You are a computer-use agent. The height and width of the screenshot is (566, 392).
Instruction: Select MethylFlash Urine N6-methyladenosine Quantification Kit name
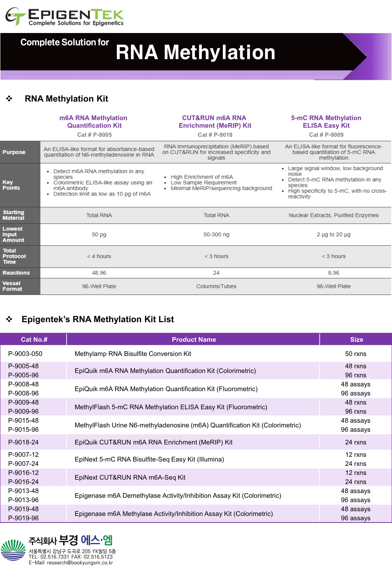(188, 425)
